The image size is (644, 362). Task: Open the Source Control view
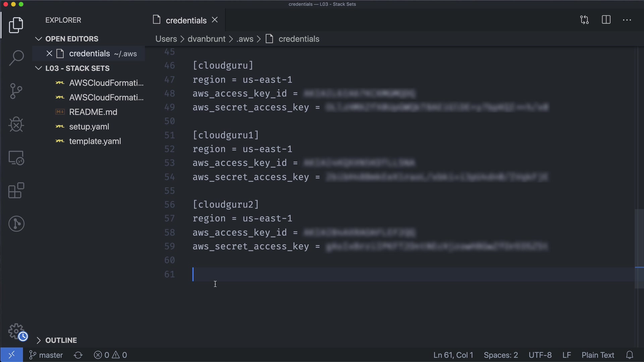(16, 91)
